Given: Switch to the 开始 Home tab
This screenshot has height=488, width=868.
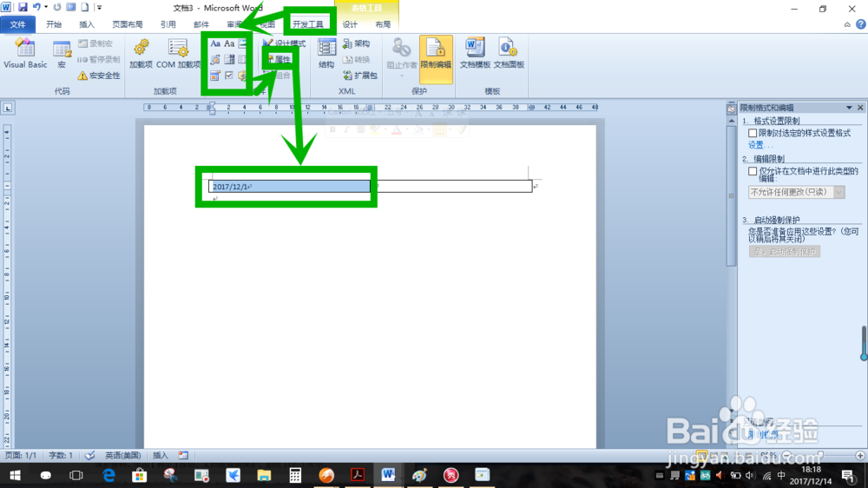Looking at the screenshot, I should pyautogui.click(x=54, y=24).
